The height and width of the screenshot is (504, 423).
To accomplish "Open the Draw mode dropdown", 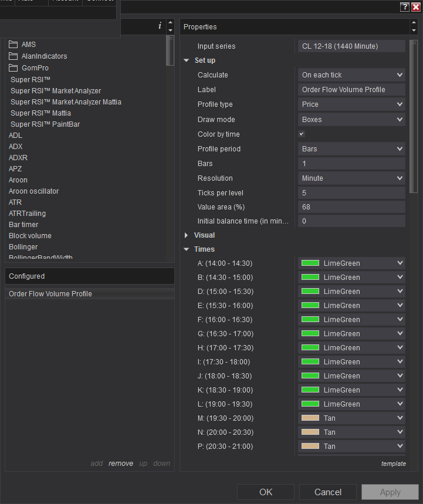I will pos(351,120).
